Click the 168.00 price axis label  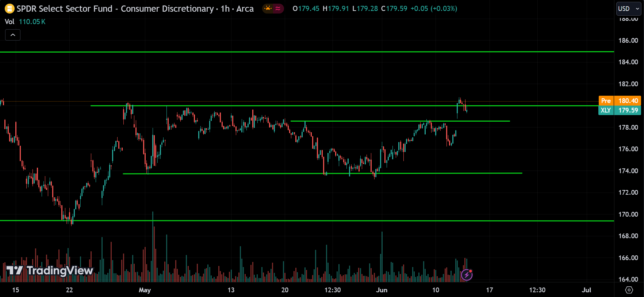tap(628, 236)
